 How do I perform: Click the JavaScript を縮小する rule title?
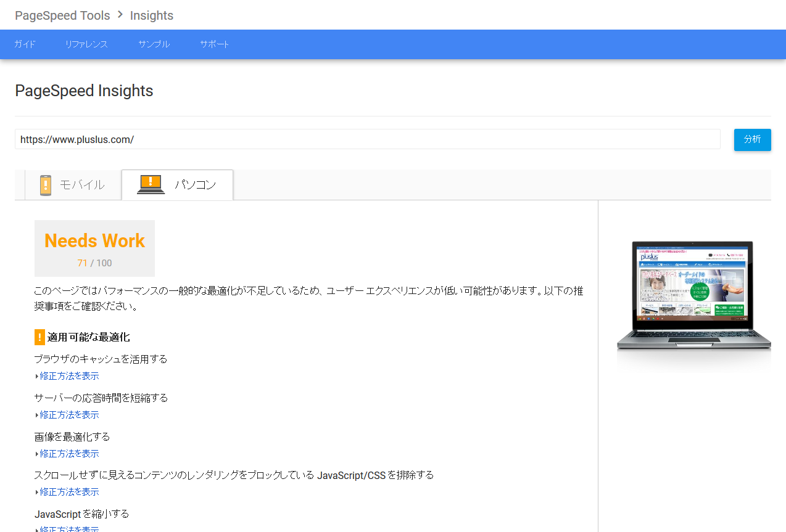(82, 514)
